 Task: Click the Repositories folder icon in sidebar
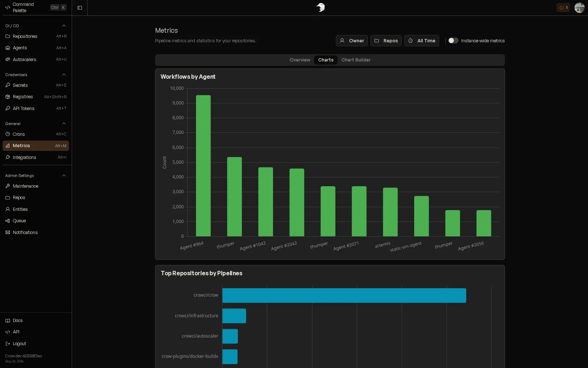point(8,36)
